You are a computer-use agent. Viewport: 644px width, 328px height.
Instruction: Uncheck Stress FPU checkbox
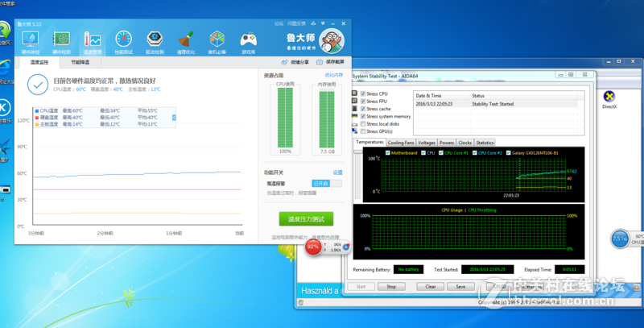click(x=363, y=101)
